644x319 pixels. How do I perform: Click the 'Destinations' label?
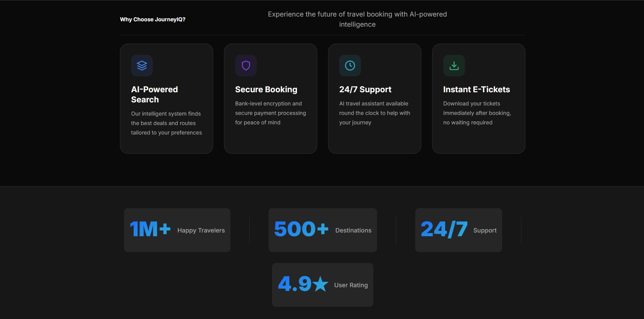[353, 230]
